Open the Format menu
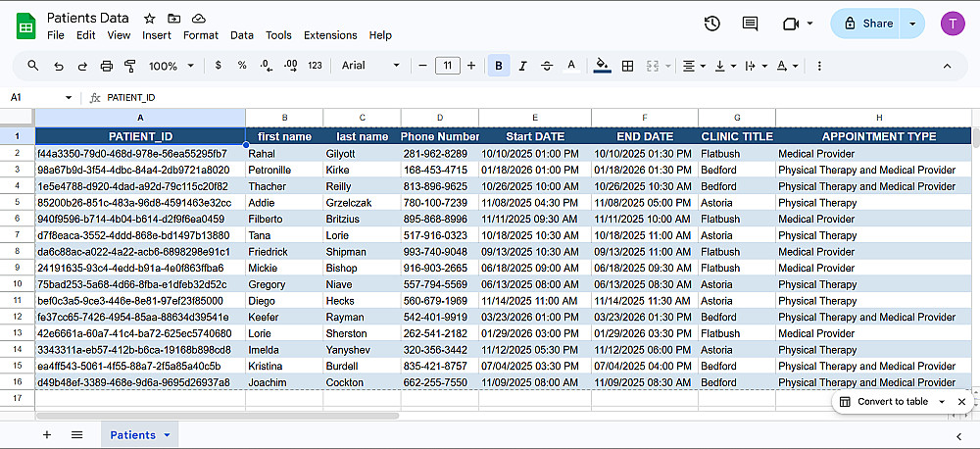This screenshot has height=449, width=980. point(201,35)
